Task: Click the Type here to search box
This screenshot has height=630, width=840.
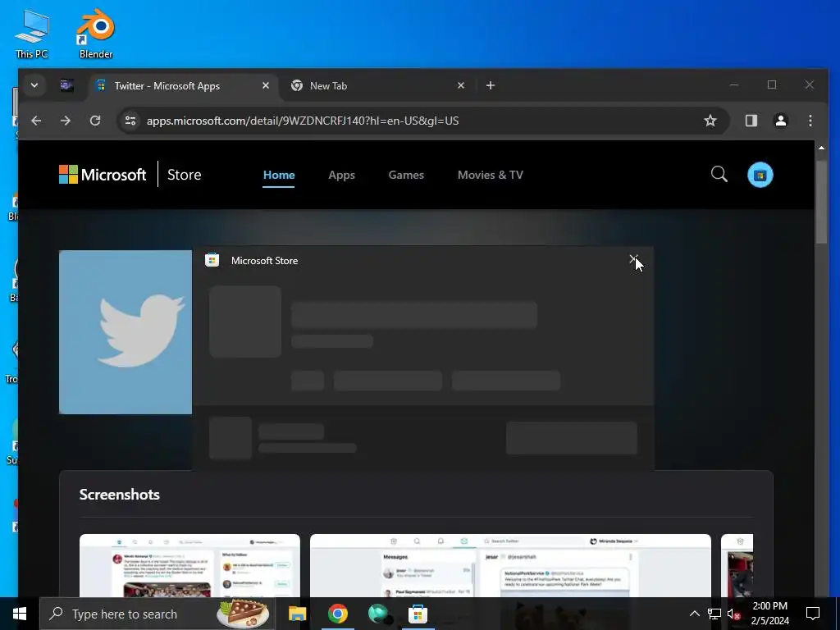Action: point(157,614)
